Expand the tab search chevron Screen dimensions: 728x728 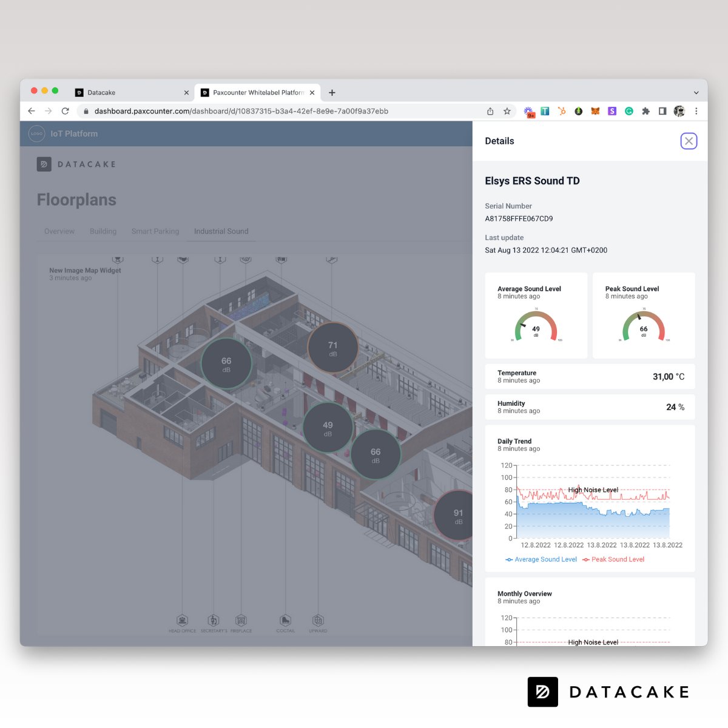[696, 93]
